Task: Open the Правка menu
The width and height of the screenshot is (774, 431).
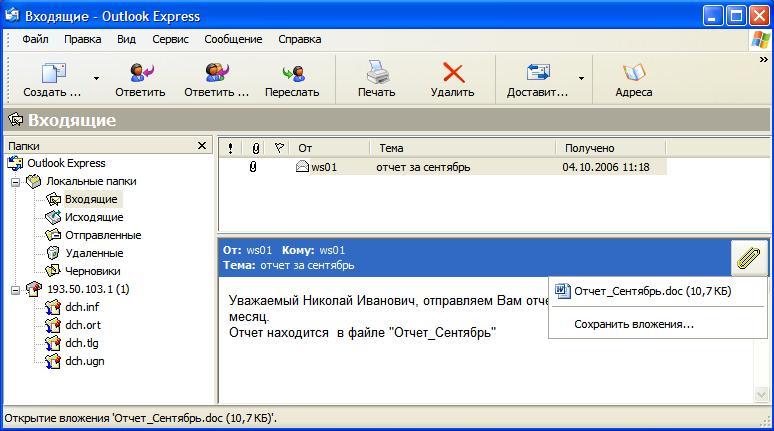Action: coord(82,39)
